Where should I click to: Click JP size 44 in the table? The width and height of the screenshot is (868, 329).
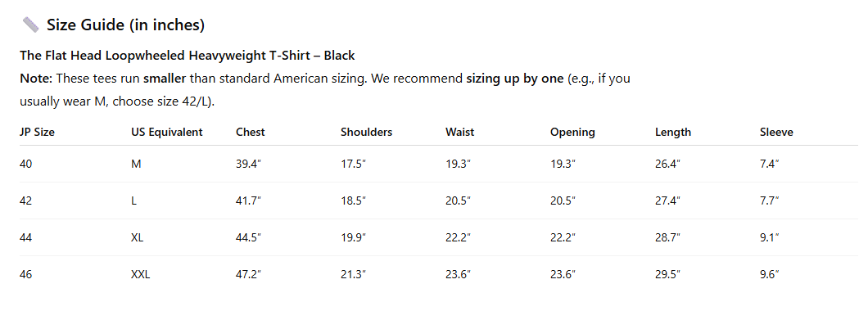26,237
